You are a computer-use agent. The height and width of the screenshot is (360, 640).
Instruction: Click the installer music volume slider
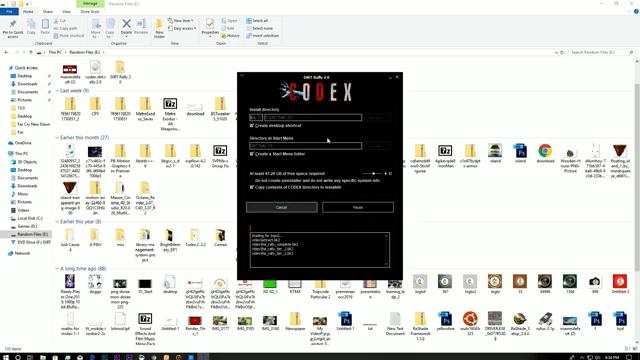373,173
